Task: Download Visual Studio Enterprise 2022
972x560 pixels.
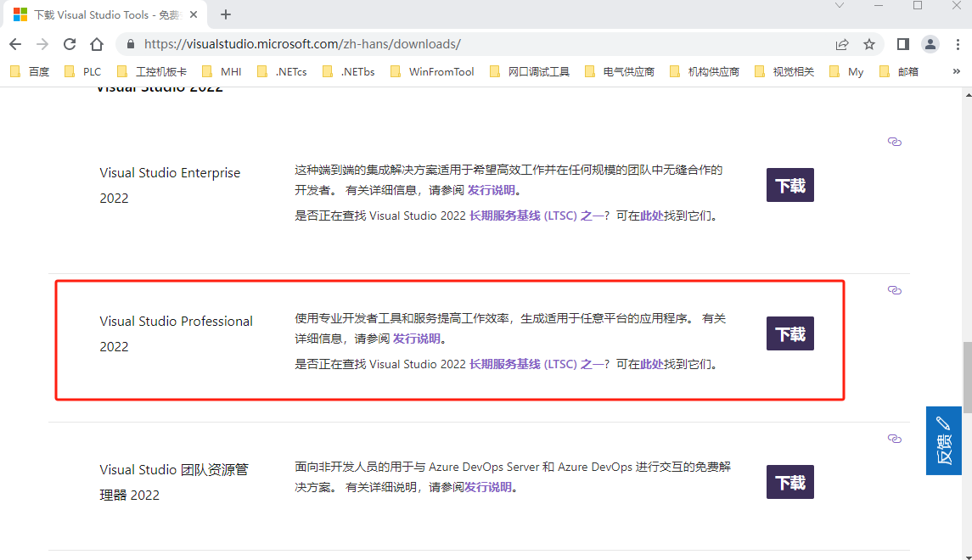Action: (789, 185)
